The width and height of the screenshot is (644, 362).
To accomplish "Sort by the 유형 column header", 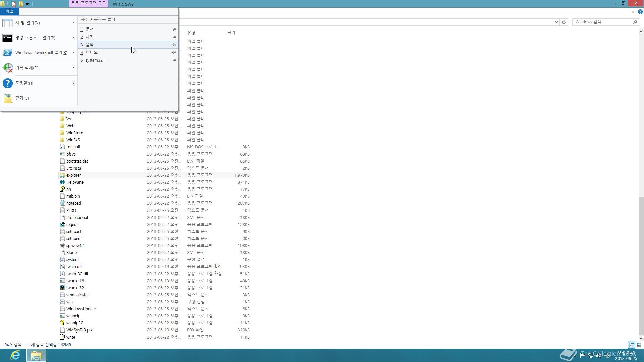I will point(191,33).
